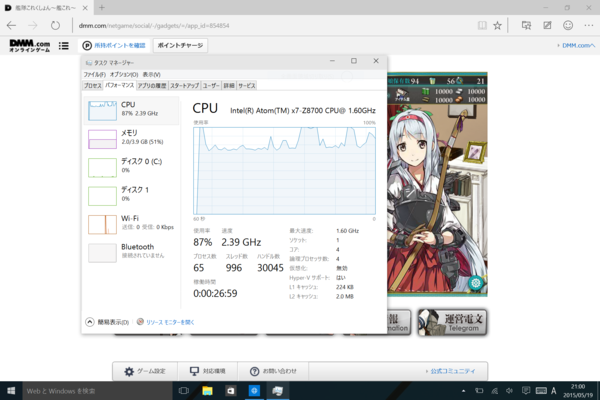Click the Web and Windows search box

coord(97,391)
